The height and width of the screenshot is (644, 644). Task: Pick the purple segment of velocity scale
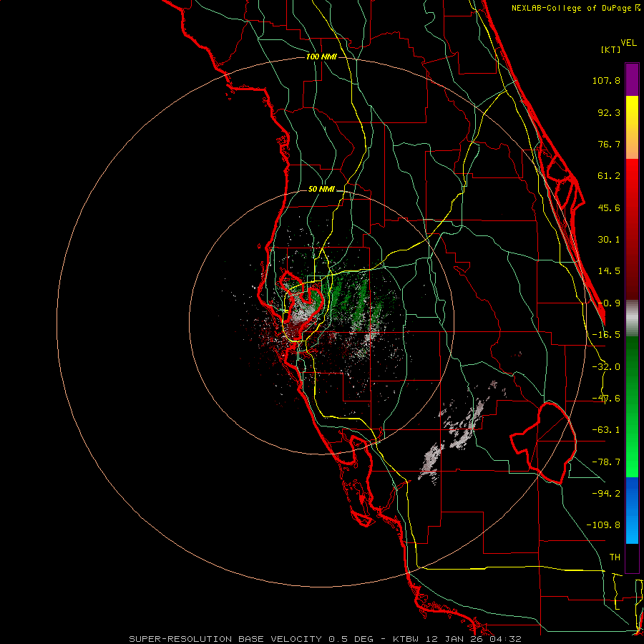632,79
